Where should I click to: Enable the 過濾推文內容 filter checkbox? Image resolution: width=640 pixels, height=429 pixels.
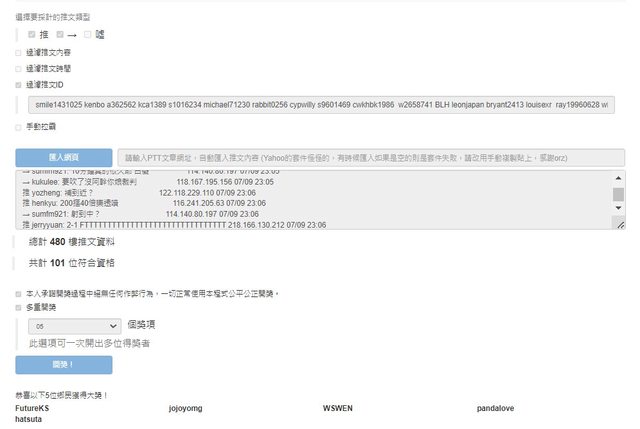[19, 52]
